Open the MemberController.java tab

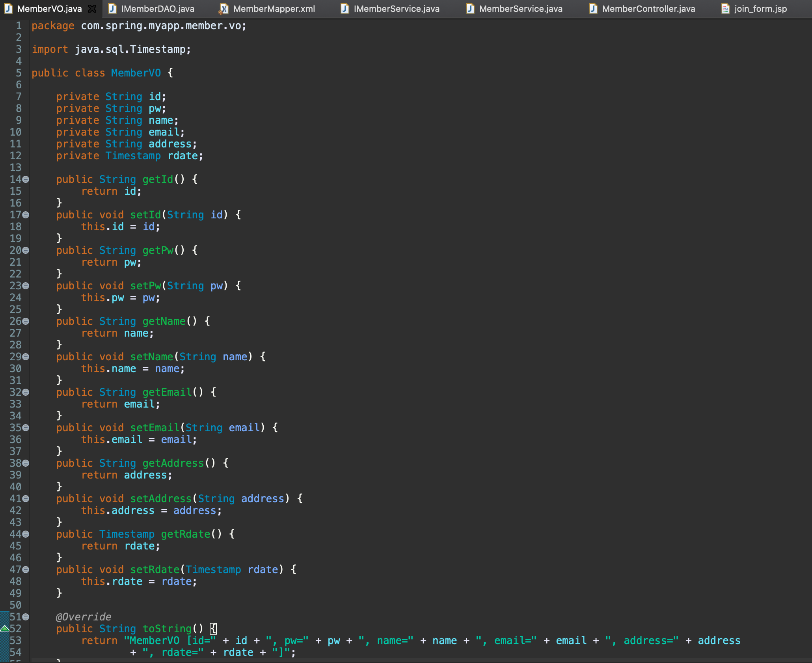pos(648,9)
